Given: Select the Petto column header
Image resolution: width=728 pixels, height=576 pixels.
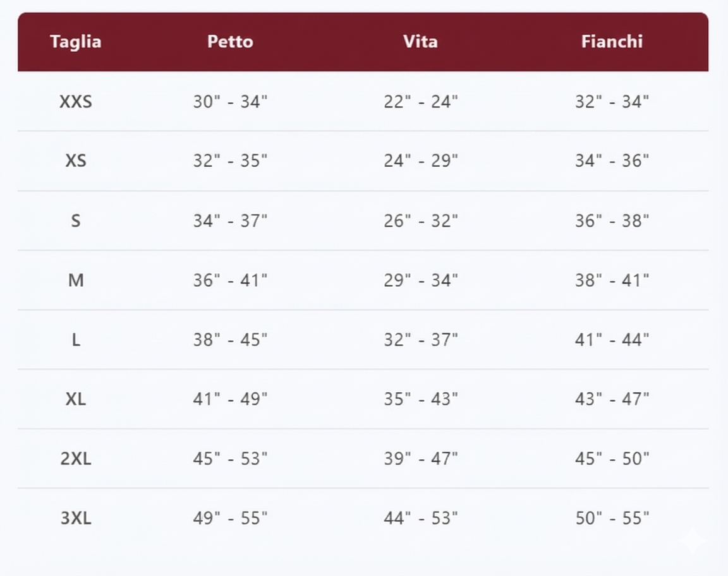Looking at the screenshot, I should tap(230, 42).
